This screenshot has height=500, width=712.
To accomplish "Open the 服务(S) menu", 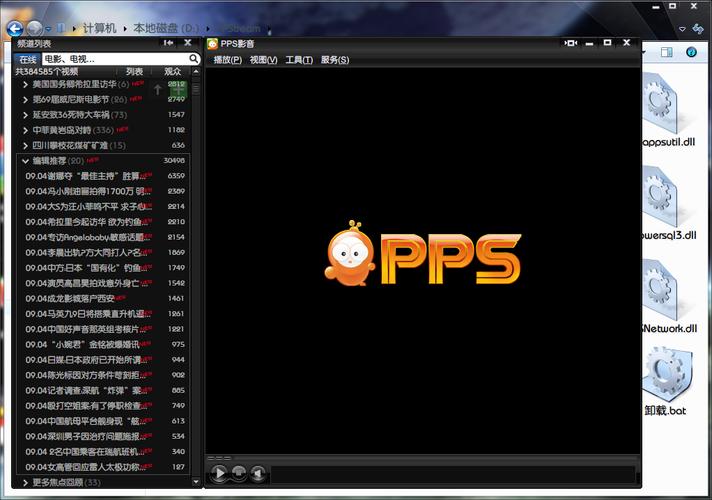I will coord(335,60).
